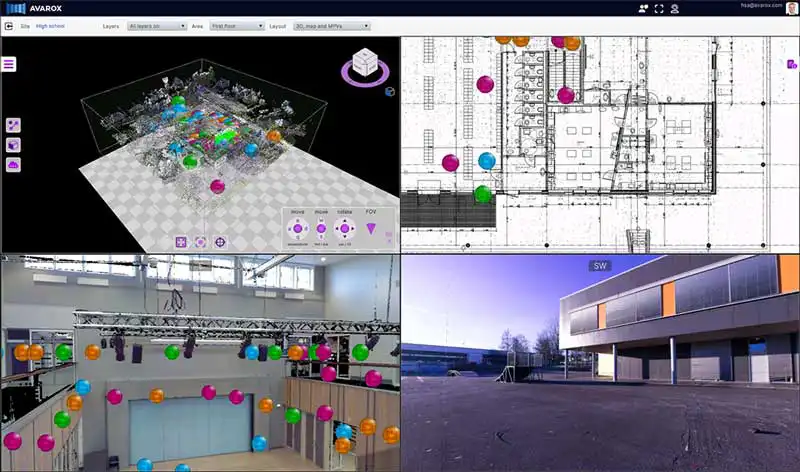Viewport: 800px width, 472px height.
Task: Click the rotate joystick control
Action: click(x=345, y=229)
